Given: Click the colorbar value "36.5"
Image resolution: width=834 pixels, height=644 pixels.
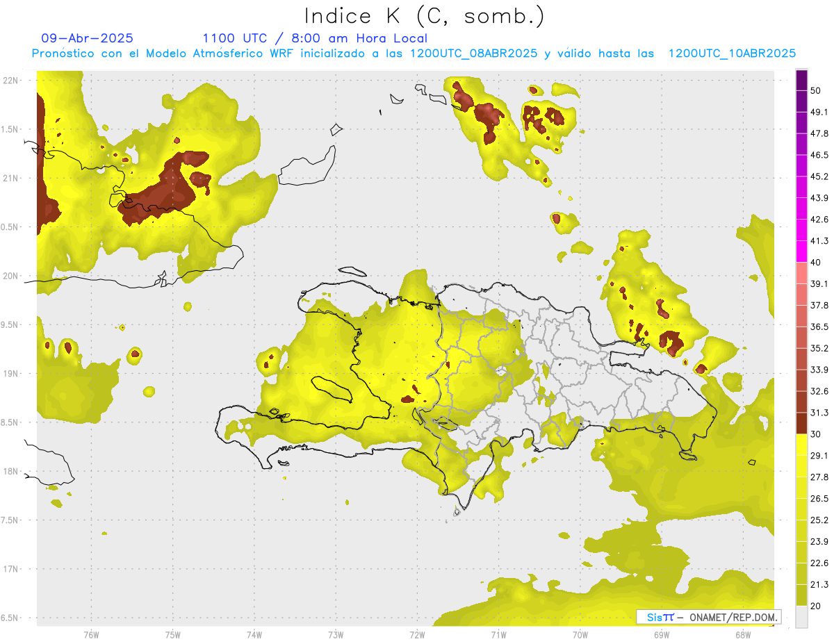Looking at the screenshot, I should [819, 327].
